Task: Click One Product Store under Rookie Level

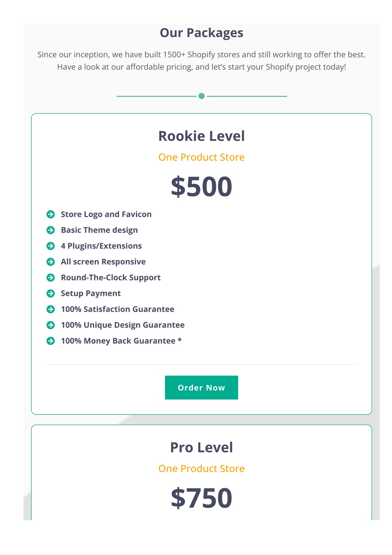Action: click(x=201, y=157)
